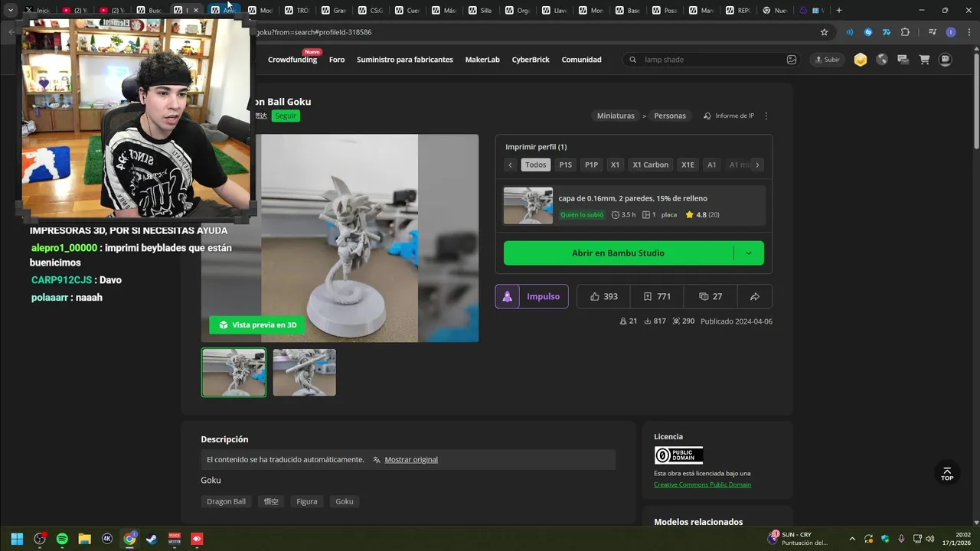Screen dimensions: 980x551
Task: Follow the author with Seguir button
Action: point(286,116)
